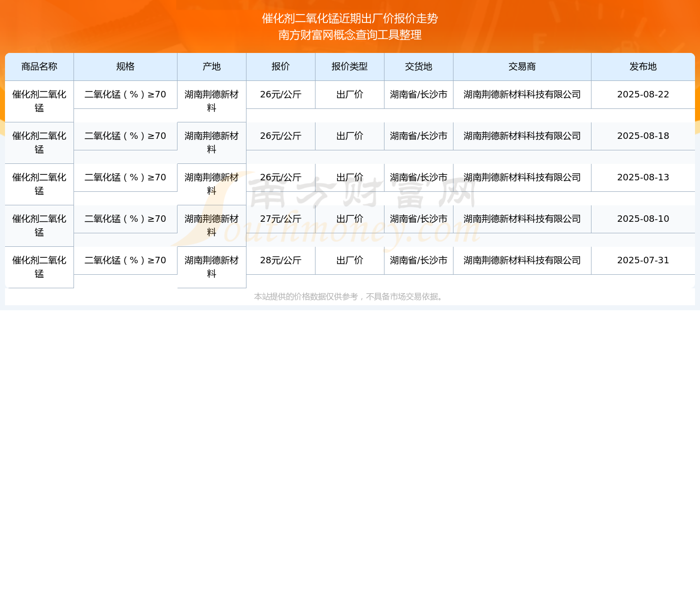Image resolution: width=700 pixels, height=602 pixels.
Task: Select the date 2025-07-31 cell
Action: pyautogui.click(x=643, y=260)
